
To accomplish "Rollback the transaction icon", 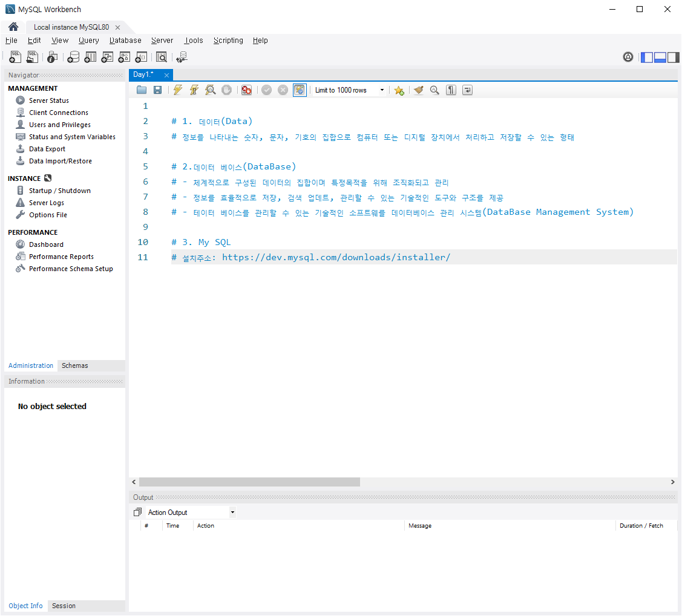I will tap(283, 90).
